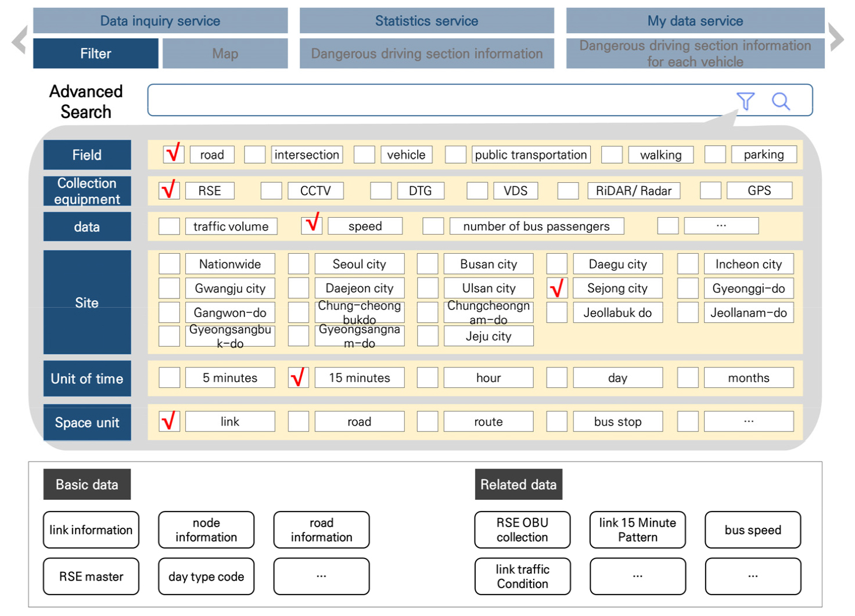Check the Gangwon-do checkbox
This screenshot has height=616, width=855.
169,312
